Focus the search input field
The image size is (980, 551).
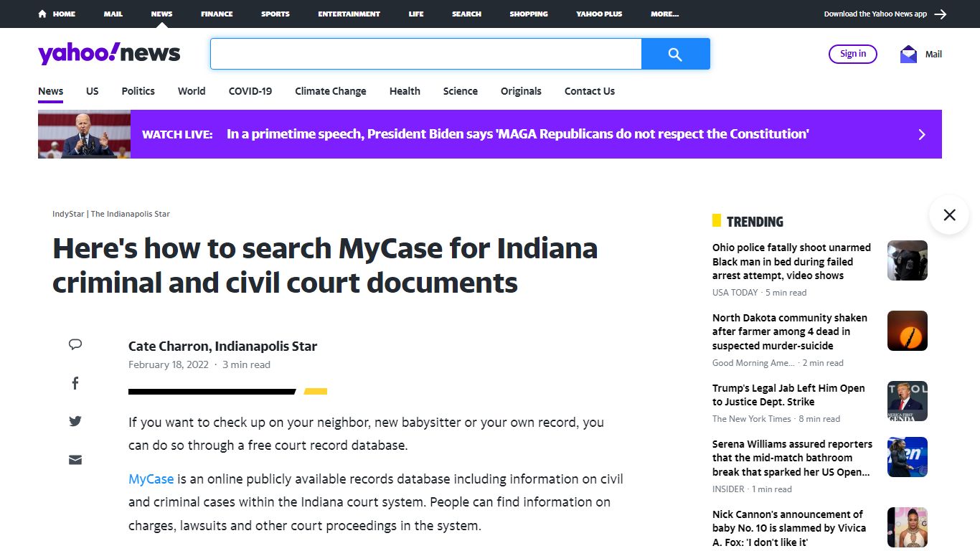pyautogui.click(x=425, y=54)
